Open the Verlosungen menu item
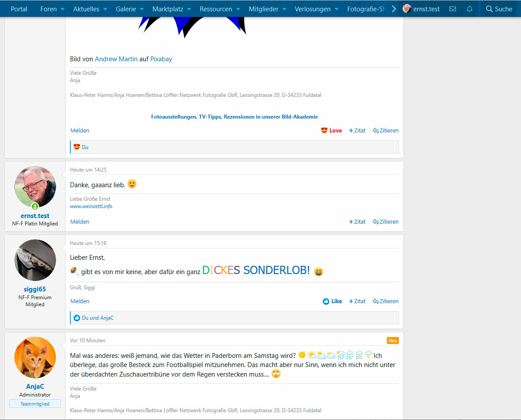Image resolution: width=521 pixels, height=420 pixels. click(313, 9)
